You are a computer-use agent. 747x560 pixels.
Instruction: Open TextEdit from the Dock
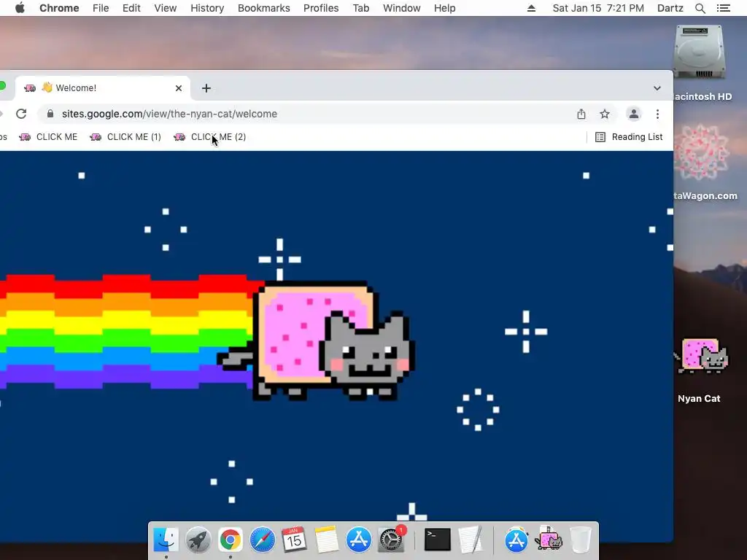[x=471, y=540]
